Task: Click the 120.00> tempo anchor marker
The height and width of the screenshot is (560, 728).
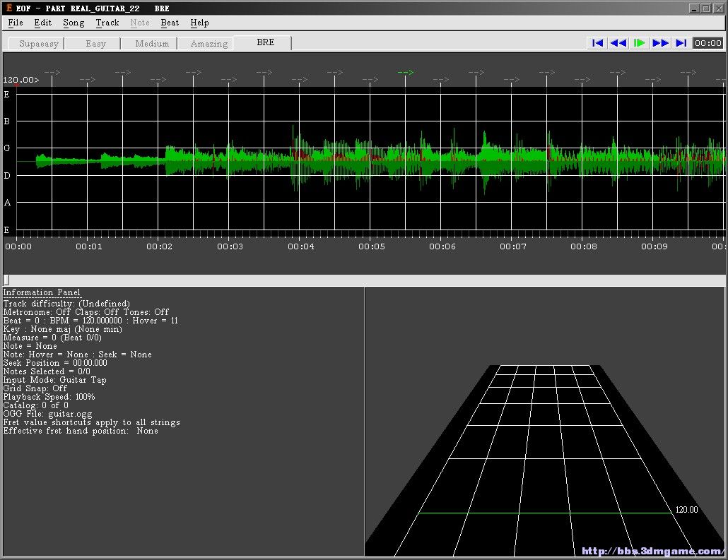Action: 21,80
